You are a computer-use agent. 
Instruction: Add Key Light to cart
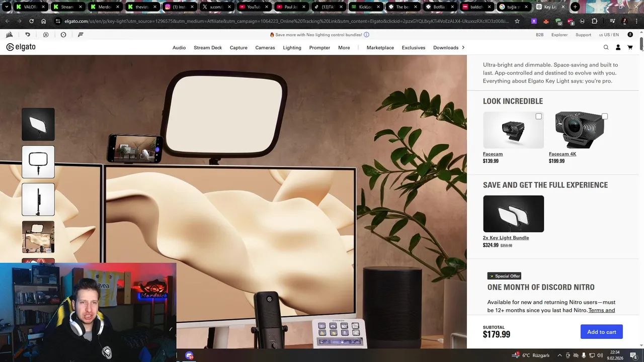tap(601, 332)
